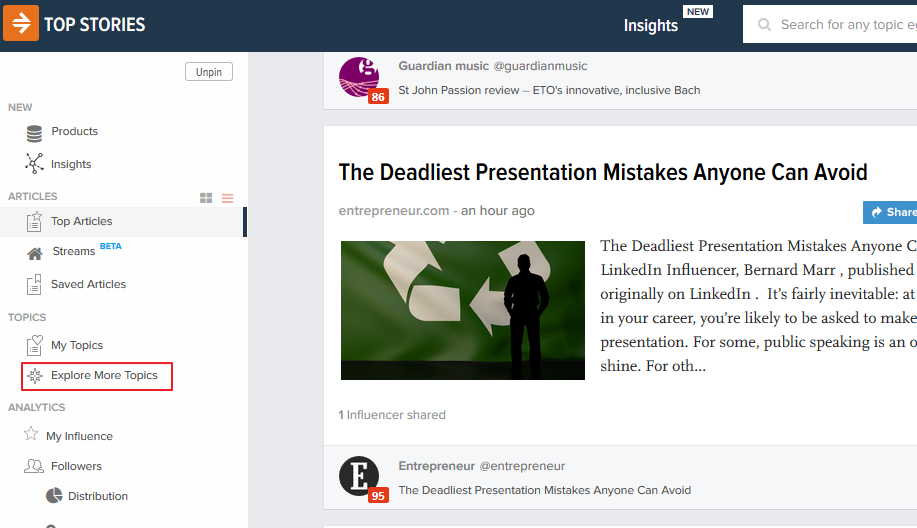Open The Deadliest Presentation Mistakes headline

(603, 172)
